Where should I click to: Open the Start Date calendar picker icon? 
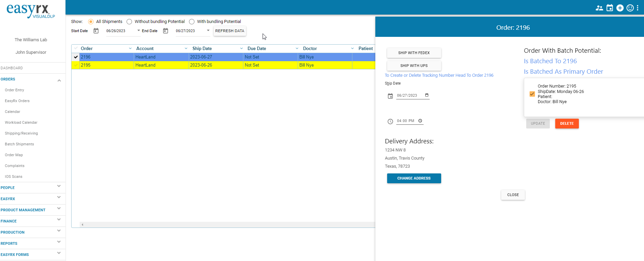coord(96,31)
